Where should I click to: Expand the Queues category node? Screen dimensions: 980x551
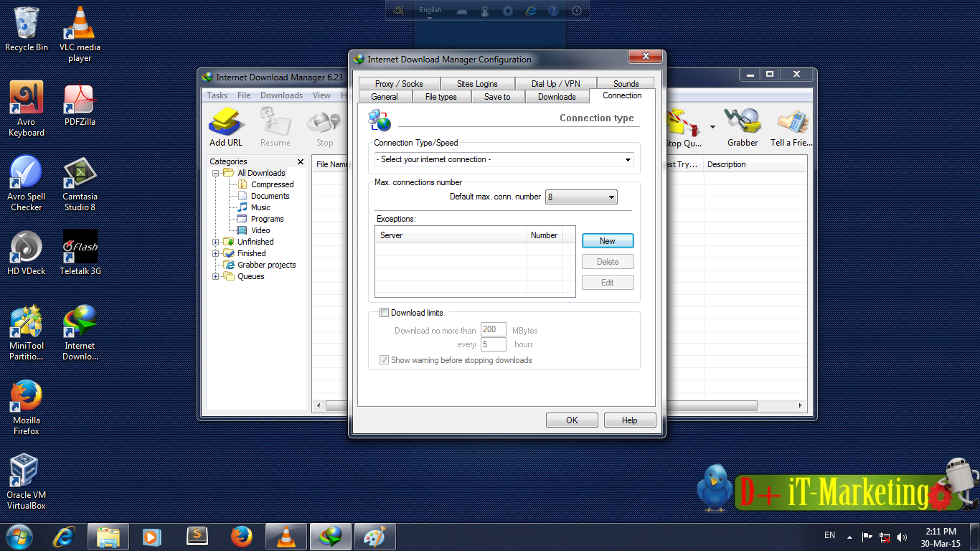point(215,276)
